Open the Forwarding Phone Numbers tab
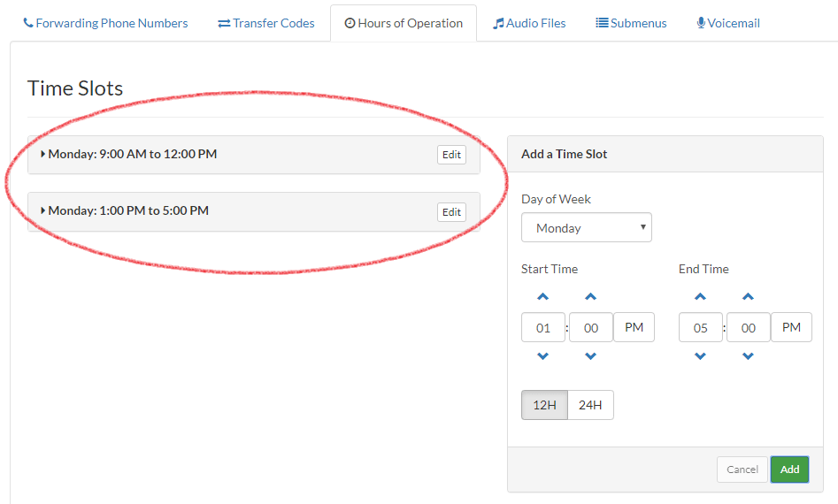 pos(105,24)
